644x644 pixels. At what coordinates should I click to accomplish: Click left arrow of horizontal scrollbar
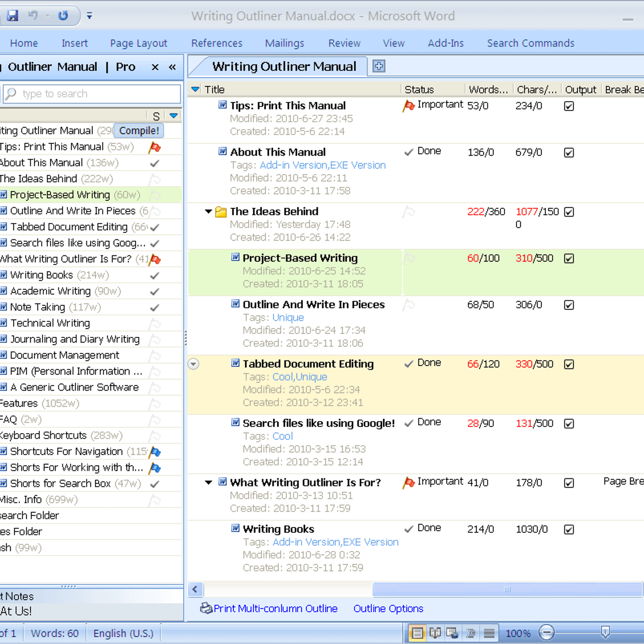click(195, 590)
